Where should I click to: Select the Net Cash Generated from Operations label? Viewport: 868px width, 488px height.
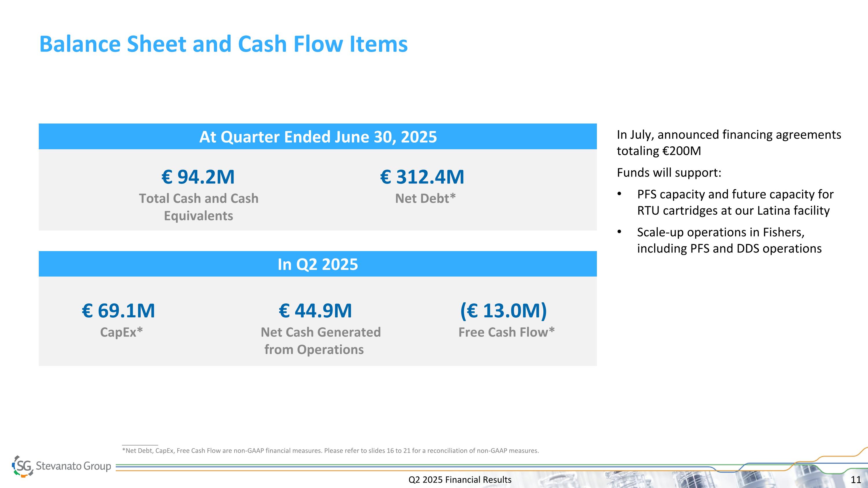[x=321, y=340]
